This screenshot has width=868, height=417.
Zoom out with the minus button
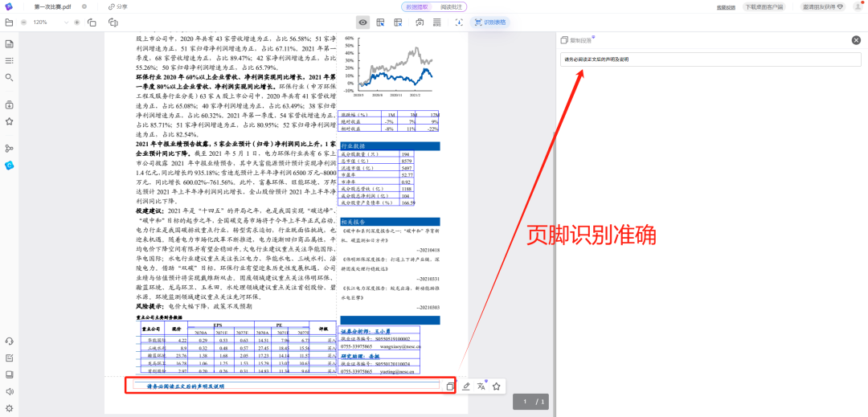click(x=23, y=22)
